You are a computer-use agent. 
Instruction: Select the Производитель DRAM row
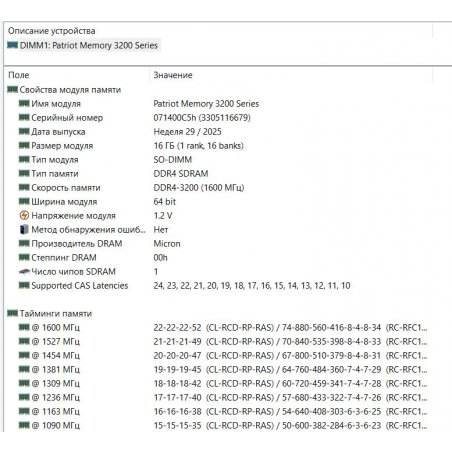pyautogui.click(x=223, y=244)
